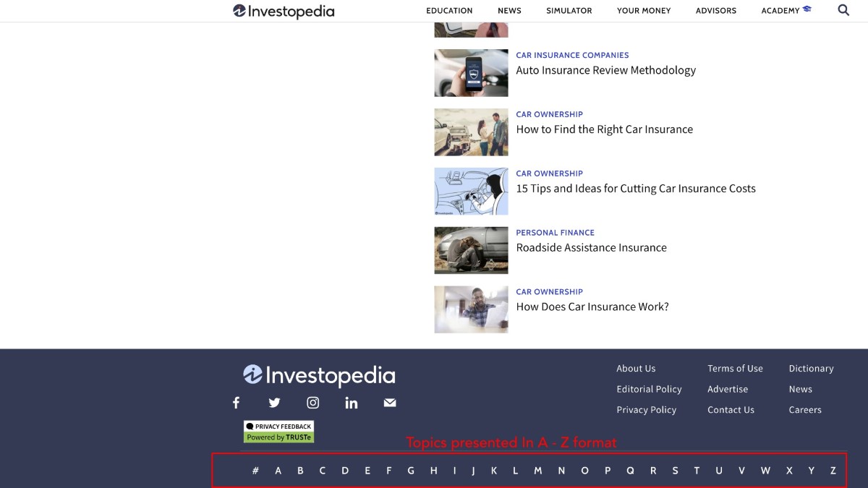Click the Careers footer link
868x488 pixels.
[805, 410]
